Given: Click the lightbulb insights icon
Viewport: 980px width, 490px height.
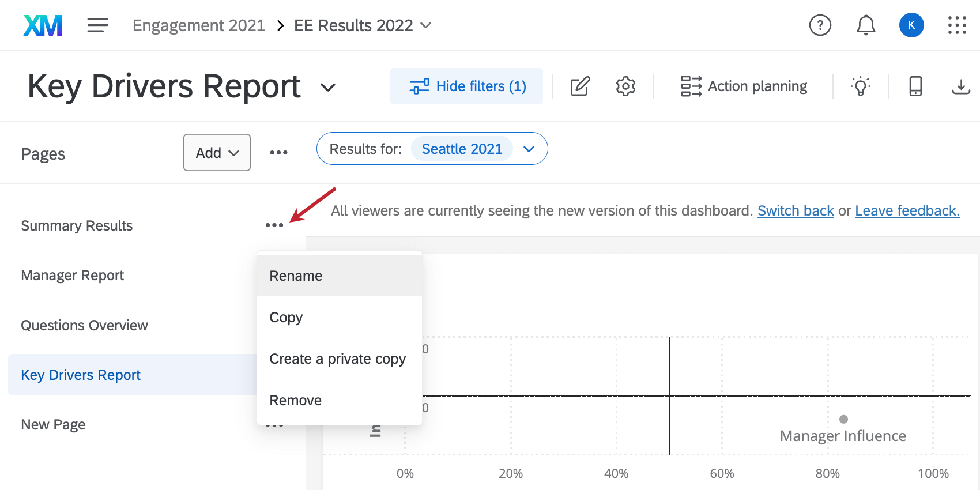Looking at the screenshot, I should pos(860,86).
